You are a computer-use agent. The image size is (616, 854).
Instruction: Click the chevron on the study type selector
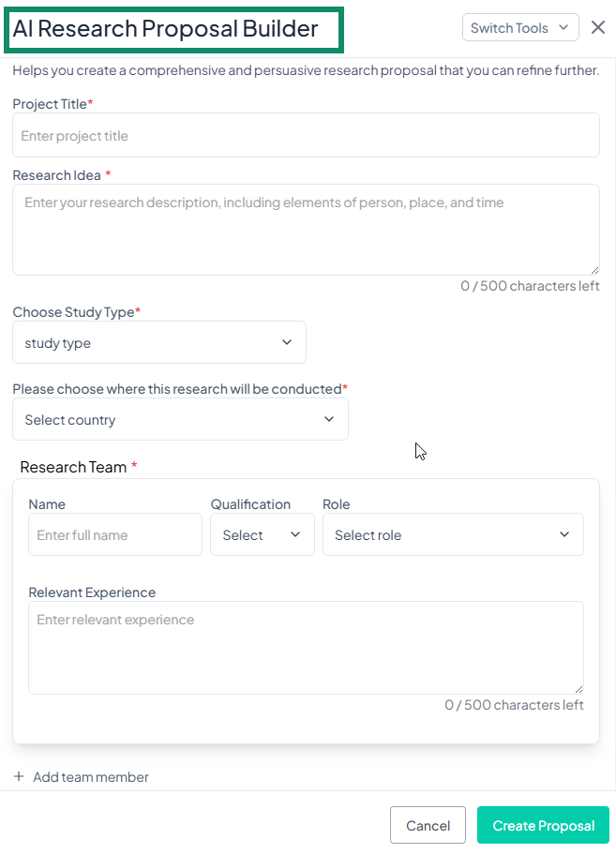[x=287, y=342]
